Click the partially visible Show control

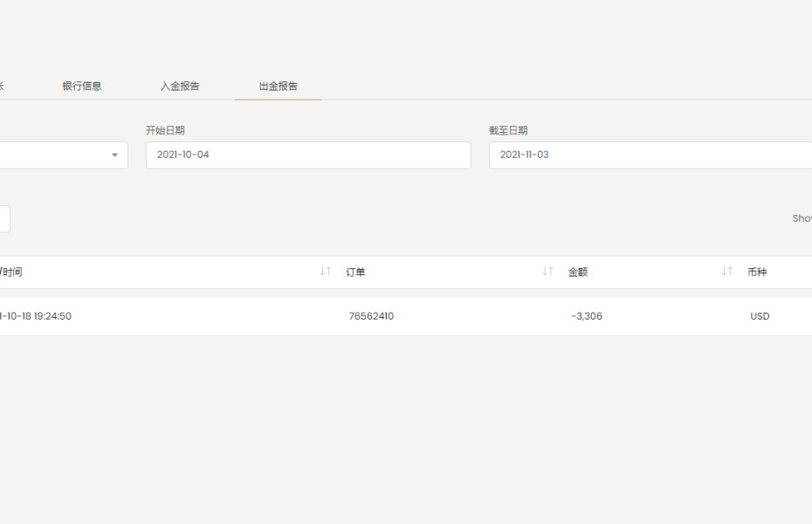point(802,218)
